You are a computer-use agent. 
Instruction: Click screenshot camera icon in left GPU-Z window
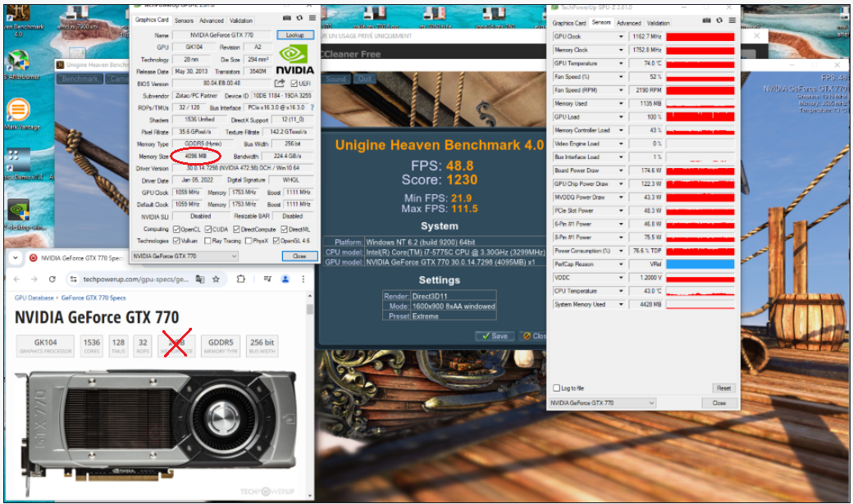(x=287, y=18)
